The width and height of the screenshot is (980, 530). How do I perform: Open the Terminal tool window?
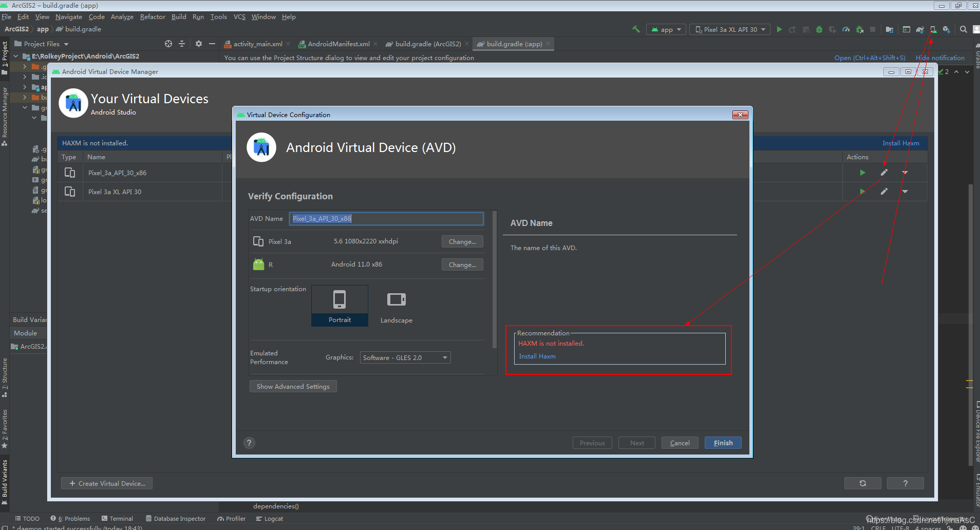tap(117, 519)
